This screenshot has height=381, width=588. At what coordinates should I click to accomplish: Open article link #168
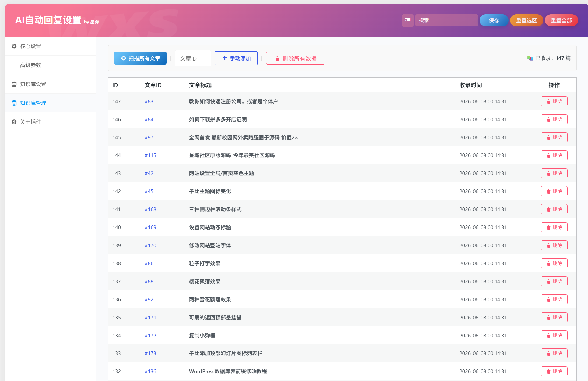pos(150,209)
